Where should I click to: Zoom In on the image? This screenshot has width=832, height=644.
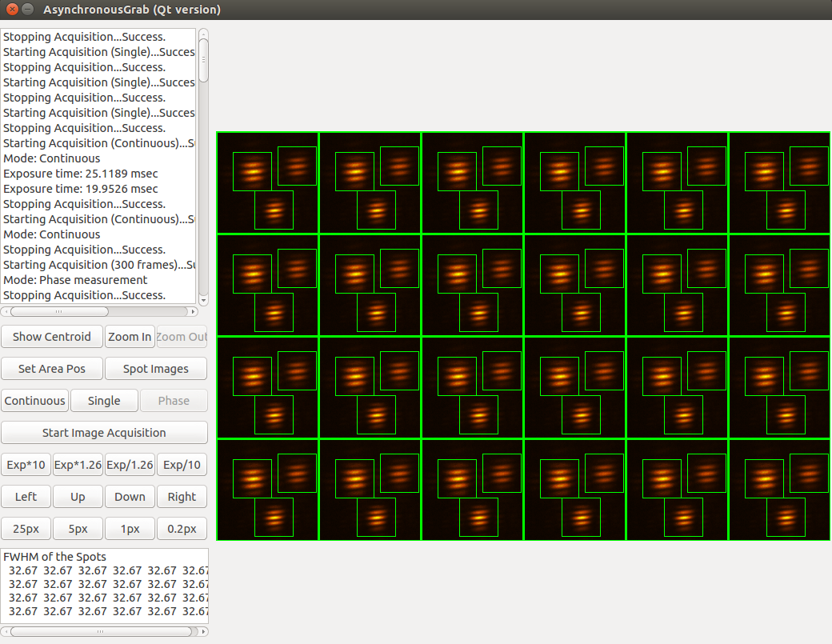[130, 337]
